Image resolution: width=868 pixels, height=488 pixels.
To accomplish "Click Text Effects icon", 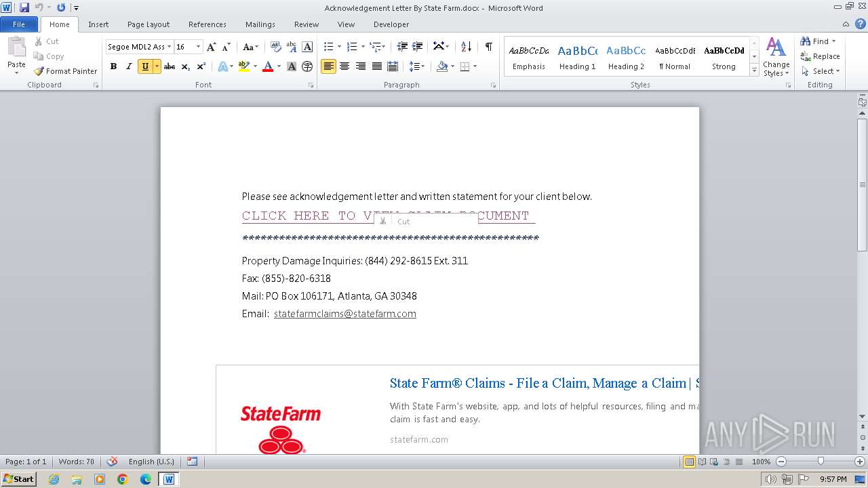I will coord(222,66).
